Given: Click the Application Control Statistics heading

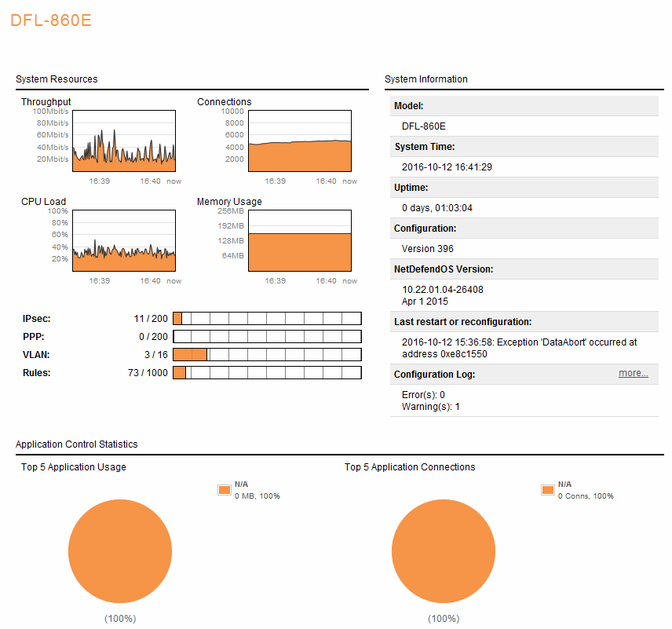Looking at the screenshot, I should [x=76, y=444].
